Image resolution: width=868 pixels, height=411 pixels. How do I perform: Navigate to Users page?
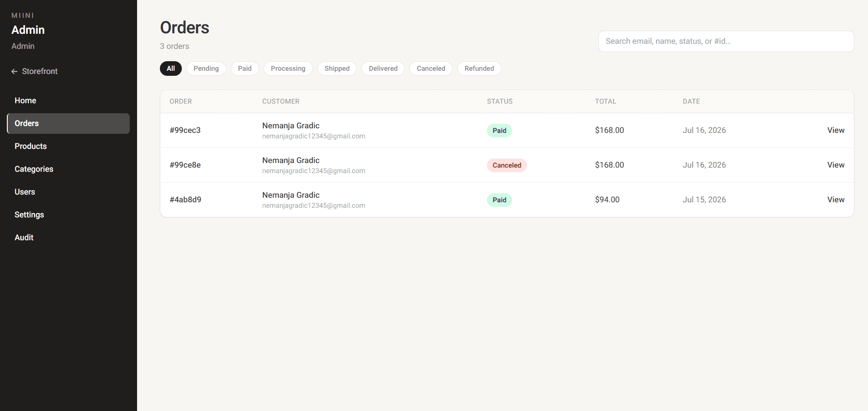point(69,192)
